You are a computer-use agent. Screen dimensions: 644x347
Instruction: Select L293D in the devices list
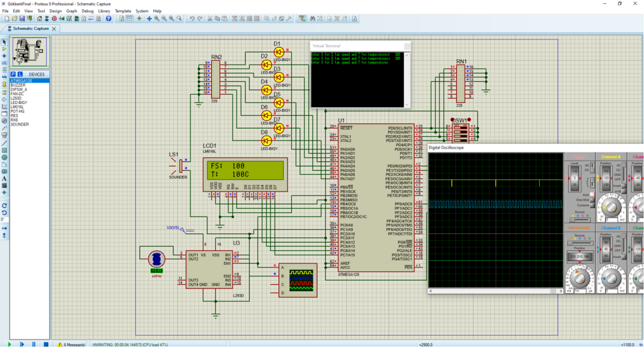(30, 98)
